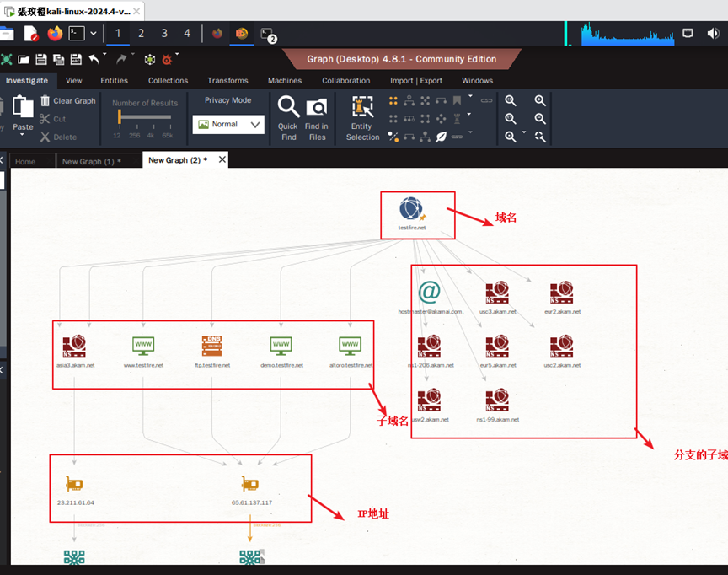Expand the Paste options arrow

pyautogui.click(x=22, y=135)
